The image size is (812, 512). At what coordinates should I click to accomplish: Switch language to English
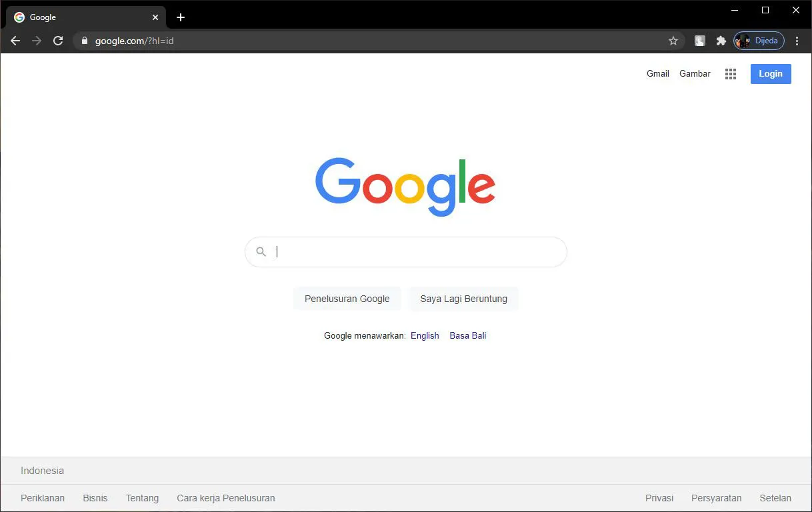(425, 335)
